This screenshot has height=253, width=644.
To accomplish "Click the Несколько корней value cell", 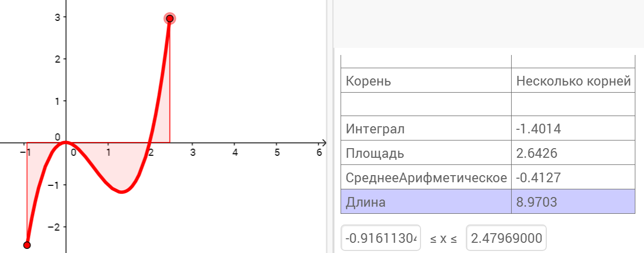I will (573, 81).
